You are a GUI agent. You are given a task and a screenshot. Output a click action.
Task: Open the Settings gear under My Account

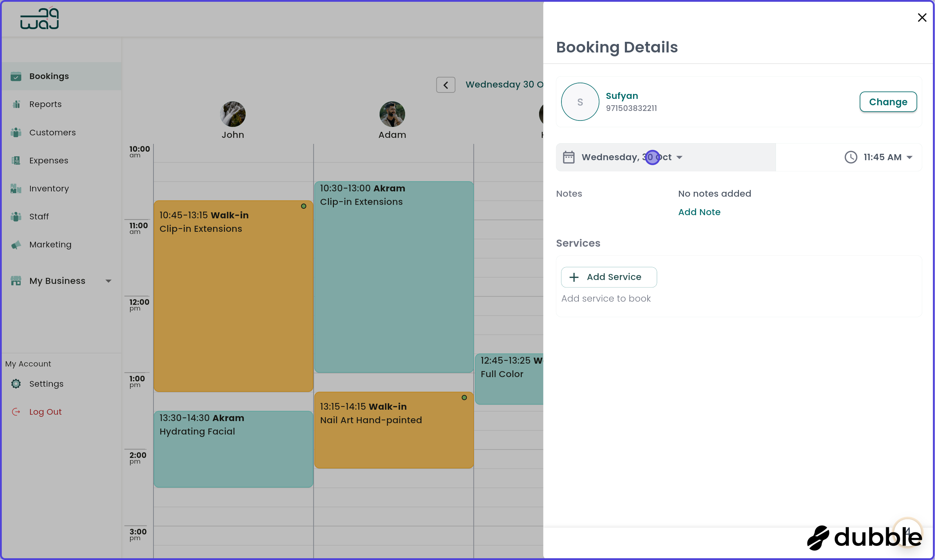pyautogui.click(x=16, y=383)
